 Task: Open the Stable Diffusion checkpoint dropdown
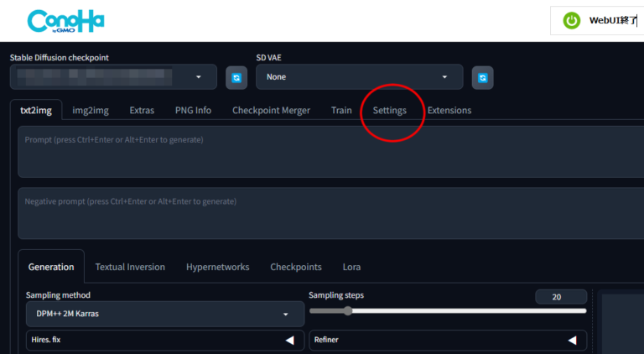tap(113, 77)
